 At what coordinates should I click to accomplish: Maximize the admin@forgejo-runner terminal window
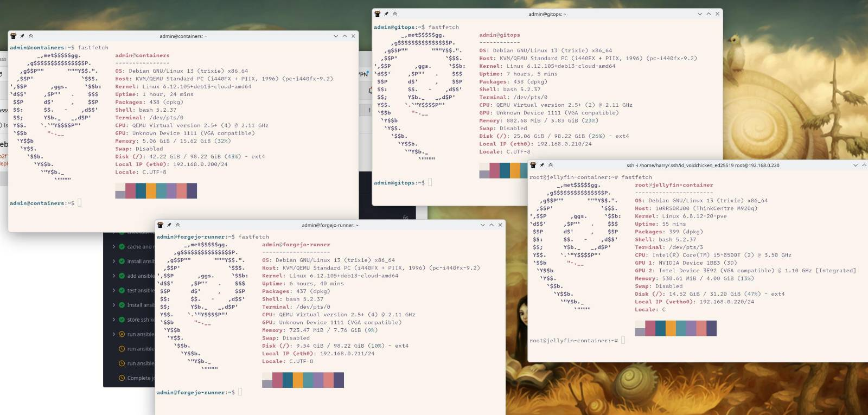pos(492,225)
